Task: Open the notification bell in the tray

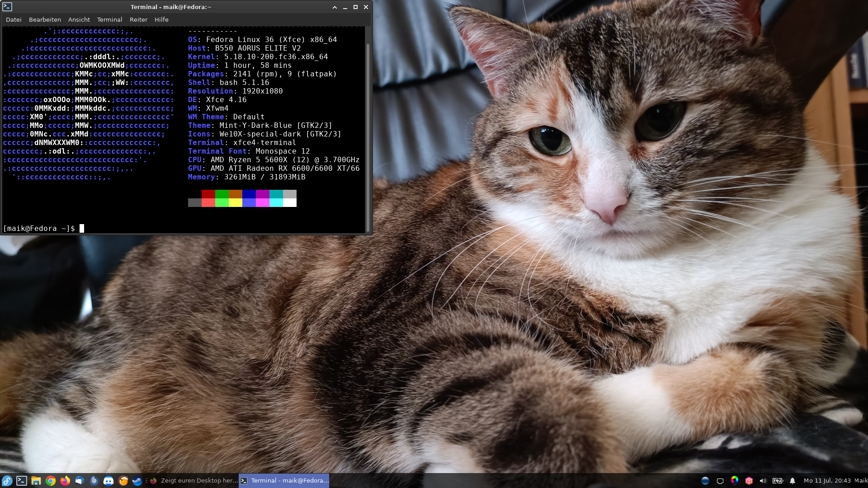Action: click(x=793, y=481)
